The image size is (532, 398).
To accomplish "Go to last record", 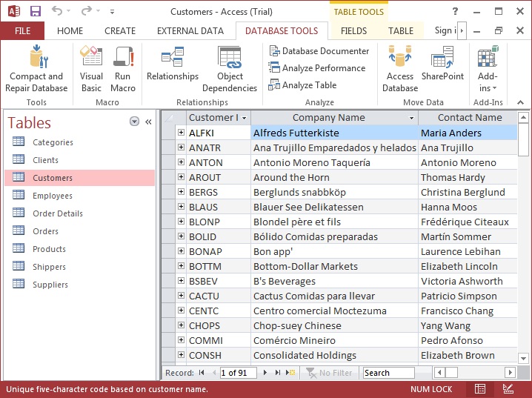I will click(278, 373).
